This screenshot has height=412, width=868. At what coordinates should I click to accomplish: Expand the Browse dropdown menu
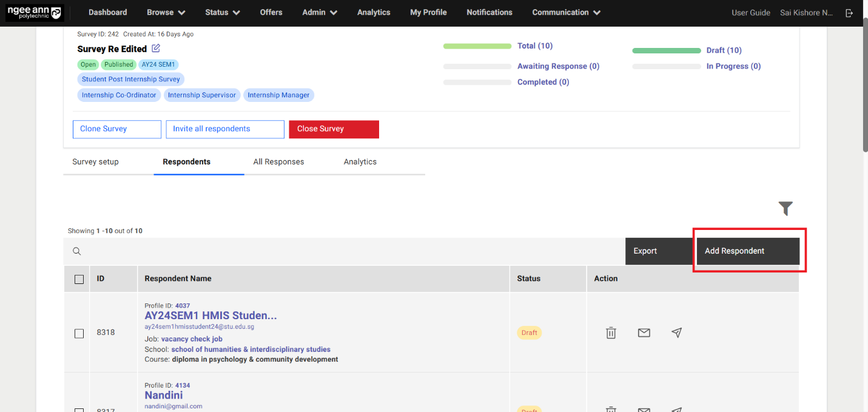click(166, 13)
